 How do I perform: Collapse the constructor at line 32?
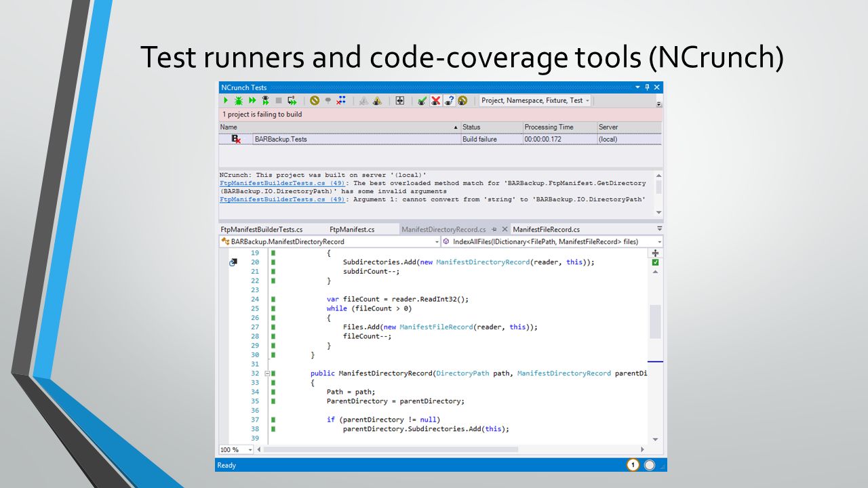tap(267, 373)
